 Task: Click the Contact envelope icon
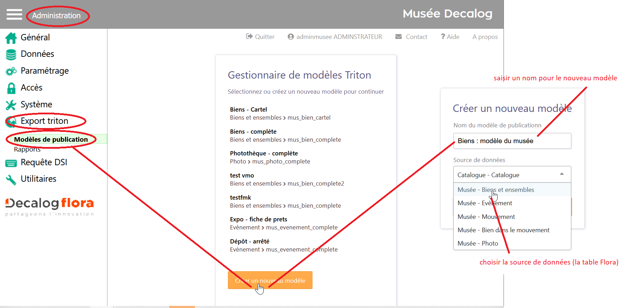coord(399,36)
